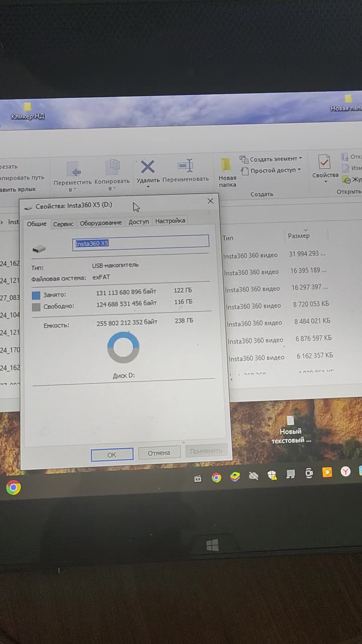362x644 pixels.
Task: Click the Размер column header
Action: coord(299,236)
